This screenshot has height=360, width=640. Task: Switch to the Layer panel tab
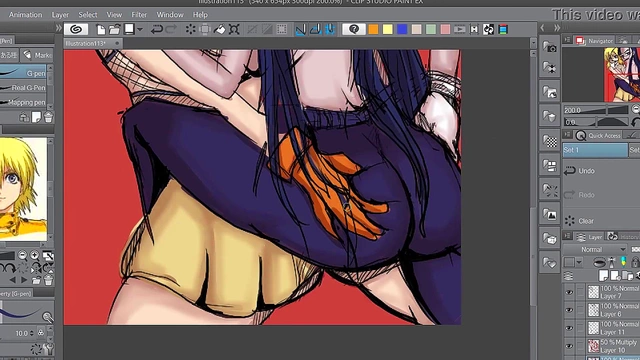[589, 237]
